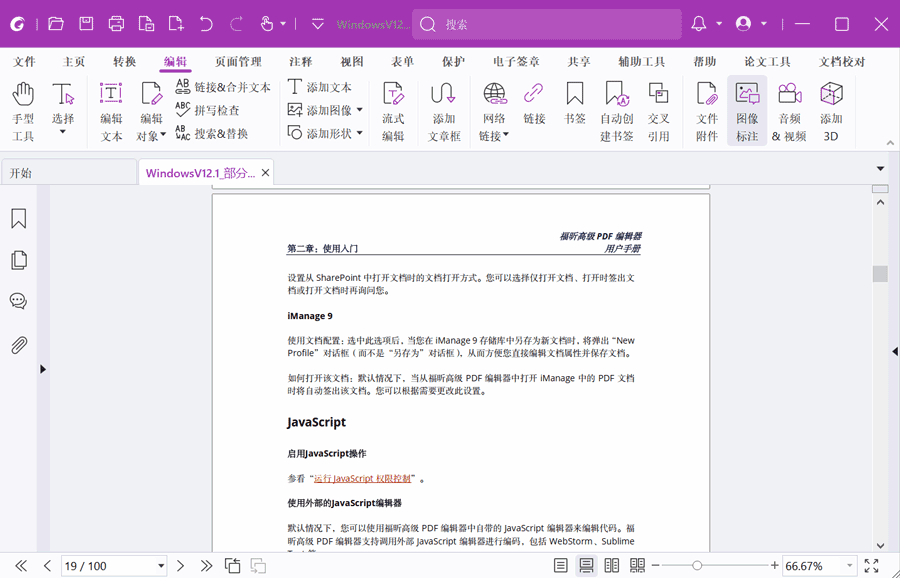Image resolution: width=900 pixels, height=578 pixels.
Task: Open the bookmarks side panel
Action: pyautogui.click(x=18, y=219)
